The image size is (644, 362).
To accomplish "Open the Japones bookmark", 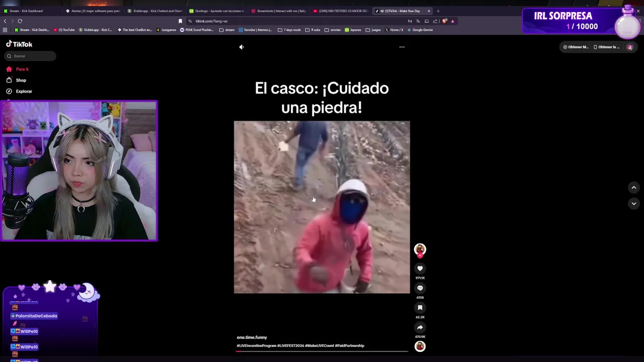I will pyautogui.click(x=353, y=30).
